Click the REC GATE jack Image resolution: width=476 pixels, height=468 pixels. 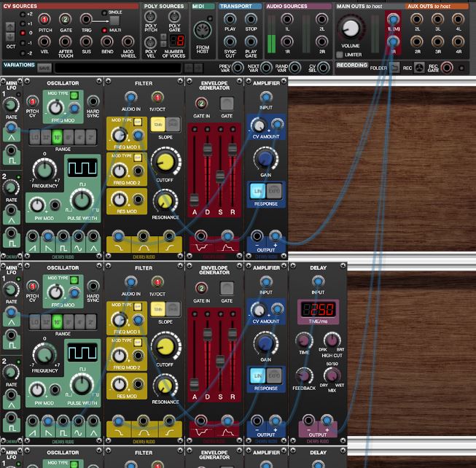coord(447,68)
